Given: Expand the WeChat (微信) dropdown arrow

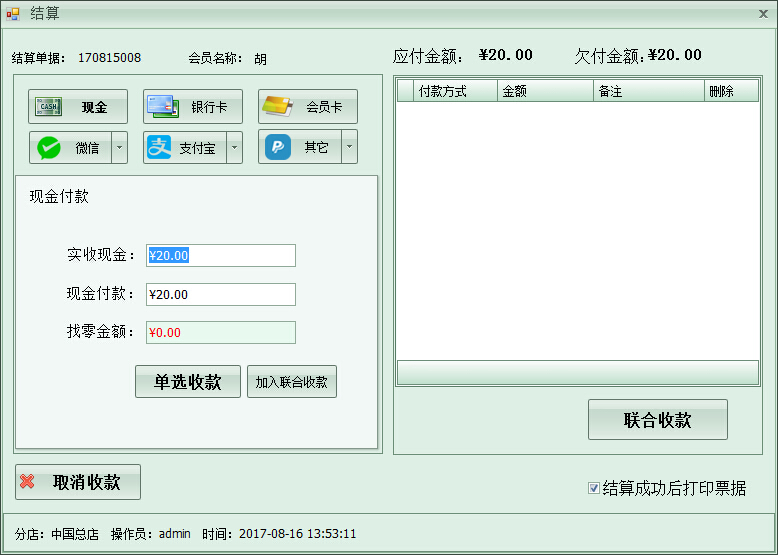Looking at the screenshot, I should tap(119, 148).
